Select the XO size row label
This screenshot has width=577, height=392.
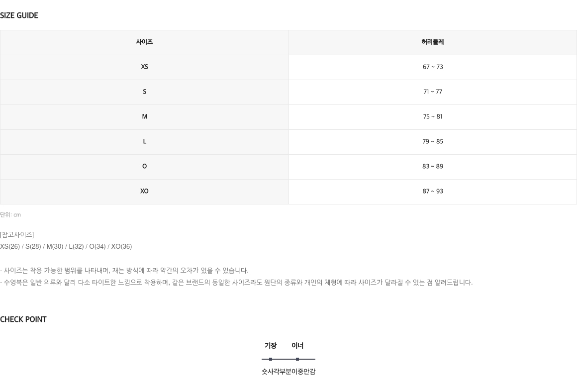[144, 191]
